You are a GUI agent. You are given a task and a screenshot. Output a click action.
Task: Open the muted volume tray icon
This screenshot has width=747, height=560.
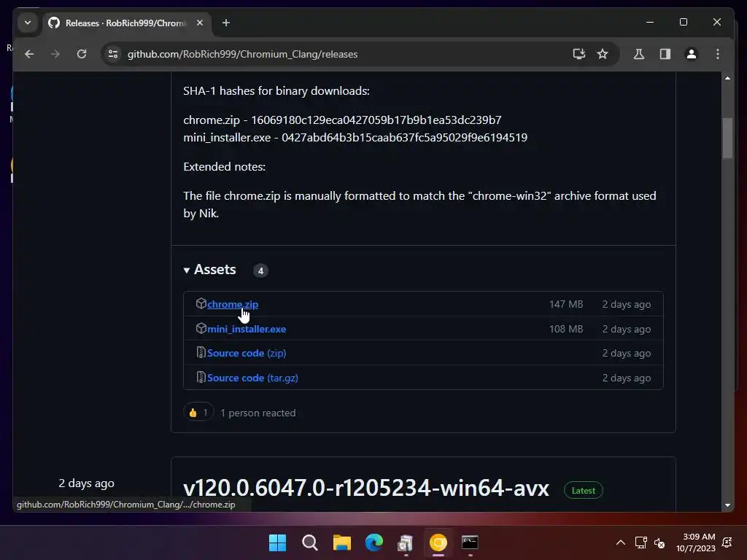[659, 542]
